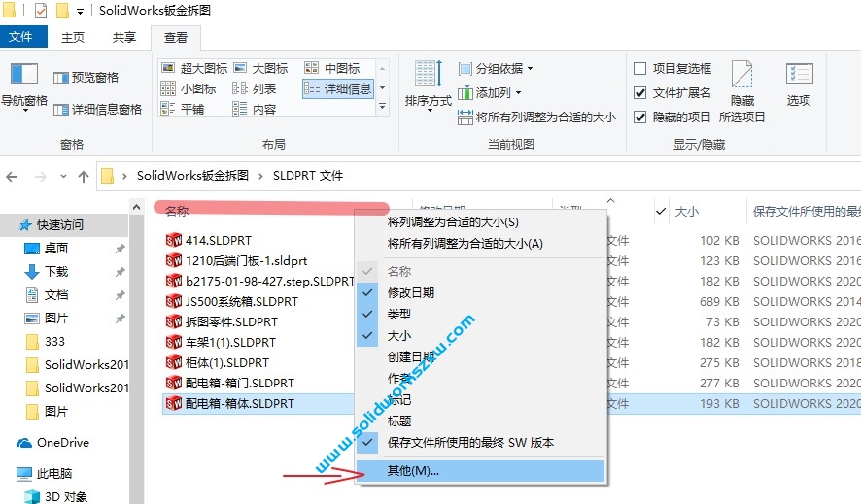Open the 文件 (File) tab
Screen dimensions: 861x504
(x=22, y=37)
